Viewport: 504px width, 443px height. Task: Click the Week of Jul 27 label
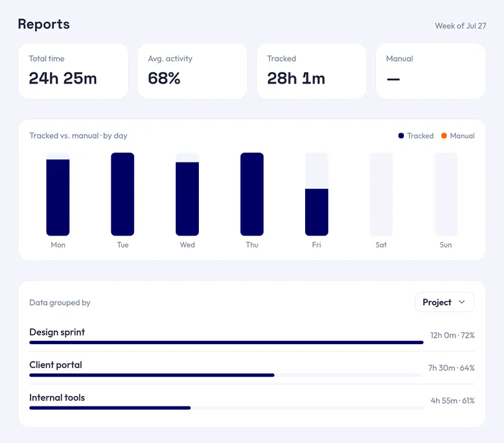460,26
